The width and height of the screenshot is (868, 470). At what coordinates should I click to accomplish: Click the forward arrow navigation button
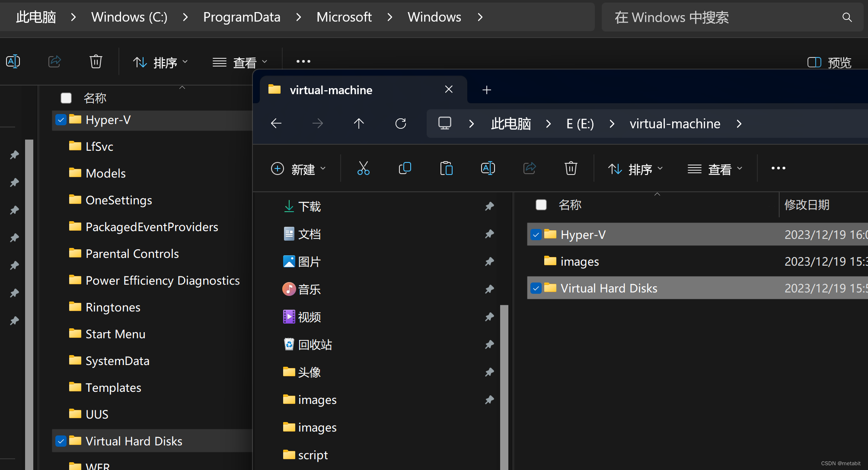click(318, 124)
